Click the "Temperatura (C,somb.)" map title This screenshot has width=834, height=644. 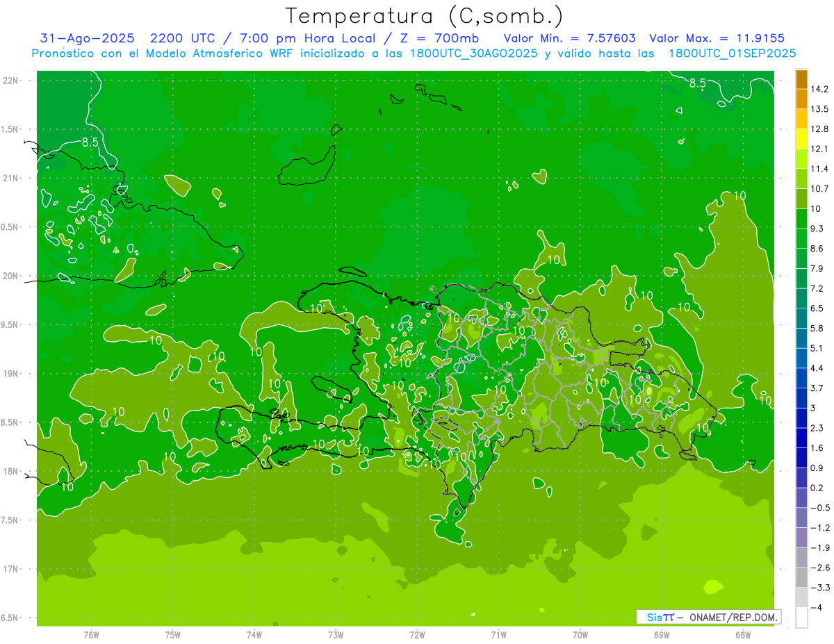tap(424, 16)
